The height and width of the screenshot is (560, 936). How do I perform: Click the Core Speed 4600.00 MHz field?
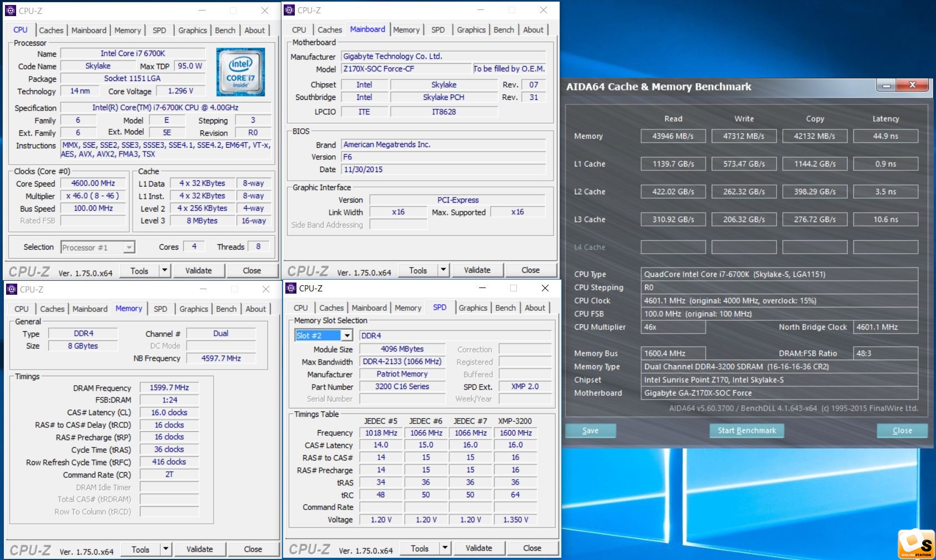click(93, 183)
